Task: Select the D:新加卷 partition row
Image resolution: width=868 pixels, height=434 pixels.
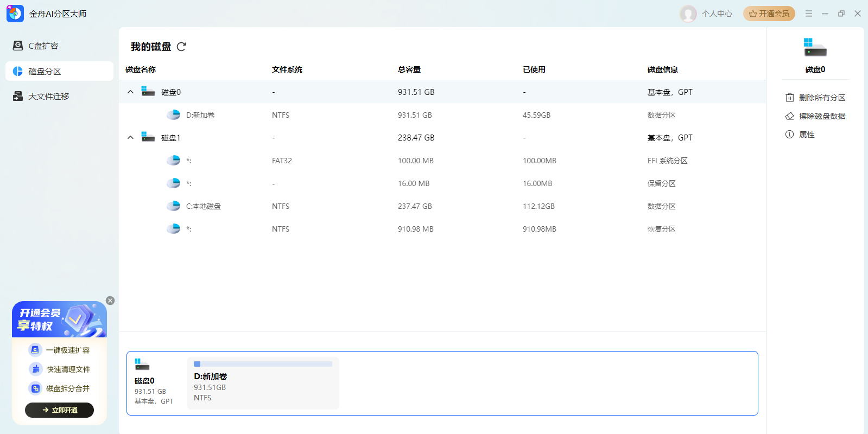Action: tap(200, 115)
